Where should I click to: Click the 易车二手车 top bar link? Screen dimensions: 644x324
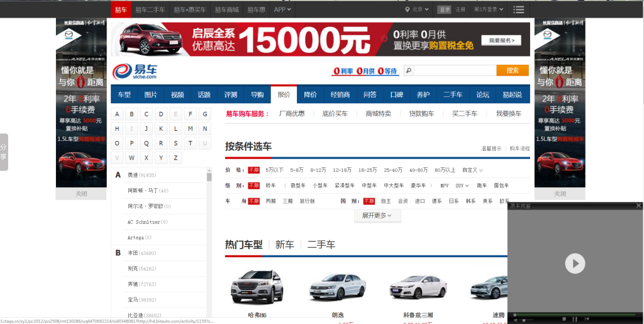click(x=150, y=9)
